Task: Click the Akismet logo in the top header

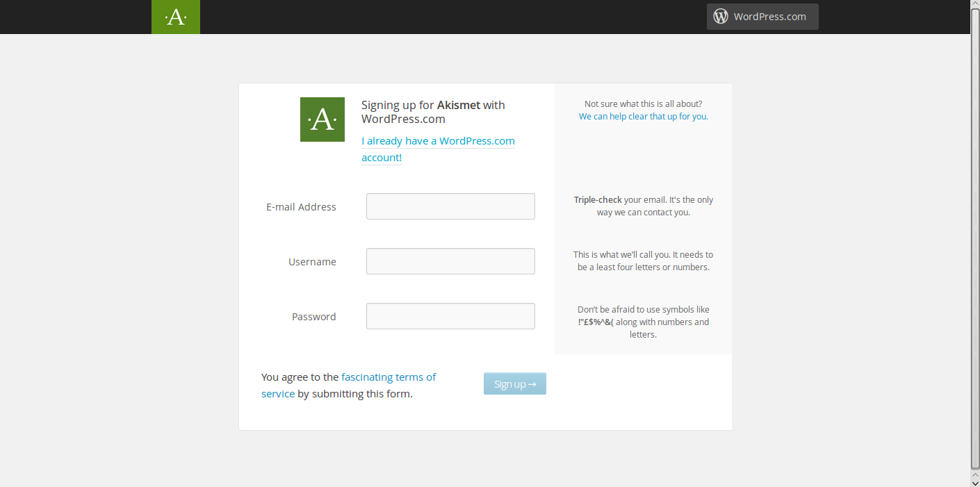Action: tap(176, 17)
